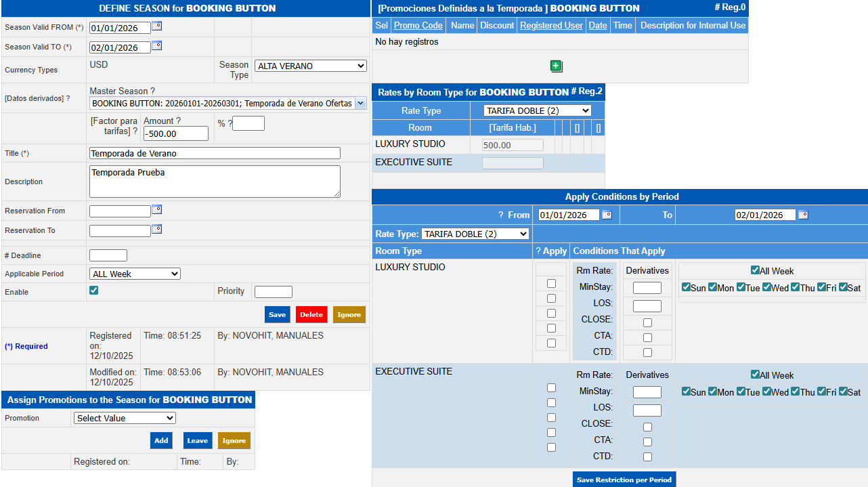Uncheck Sun for LUXURY STUDIO
Viewport: 868px width, 487px height.
pos(686,287)
